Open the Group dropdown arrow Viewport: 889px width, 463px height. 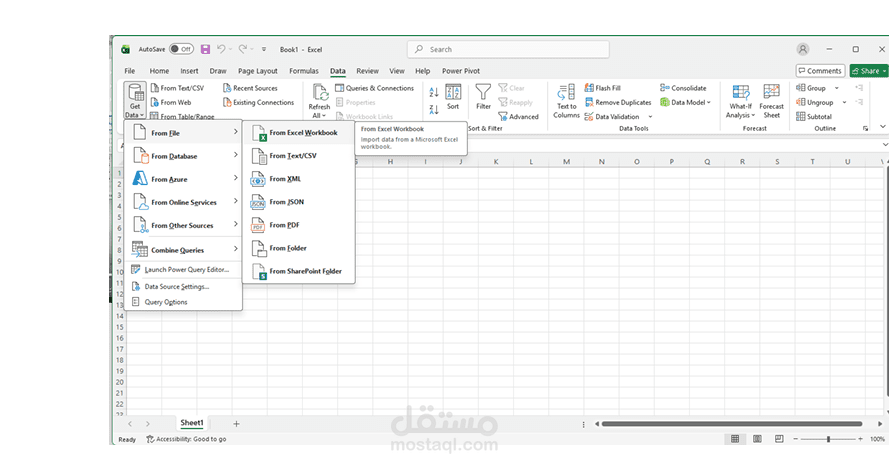click(836, 88)
